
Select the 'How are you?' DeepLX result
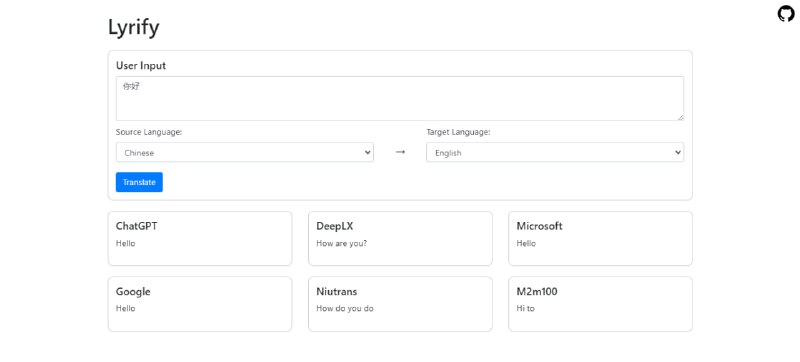(x=341, y=243)
